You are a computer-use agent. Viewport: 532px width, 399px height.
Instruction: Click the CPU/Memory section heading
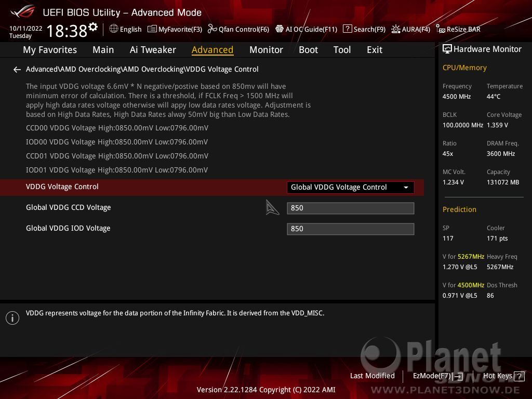[x=464, y=68]
